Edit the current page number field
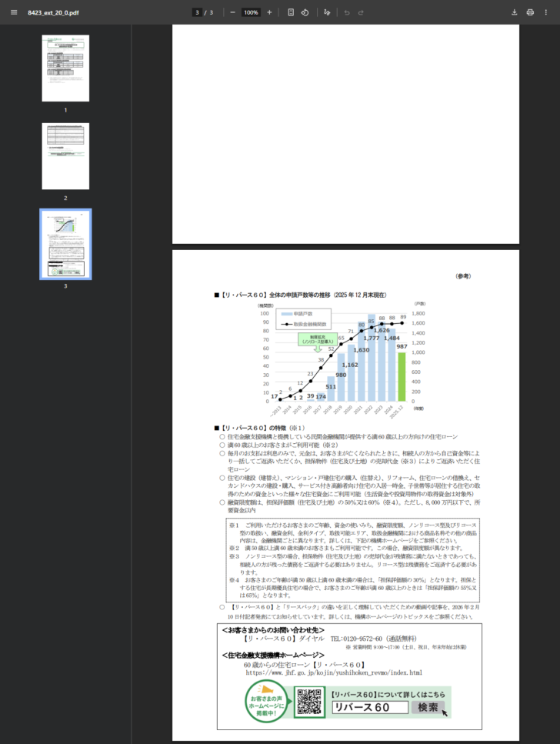 click(x=197, y=12)
